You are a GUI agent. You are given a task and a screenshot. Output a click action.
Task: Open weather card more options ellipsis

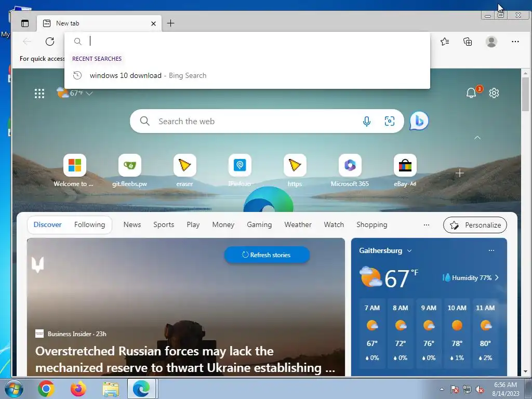point(491,250)
